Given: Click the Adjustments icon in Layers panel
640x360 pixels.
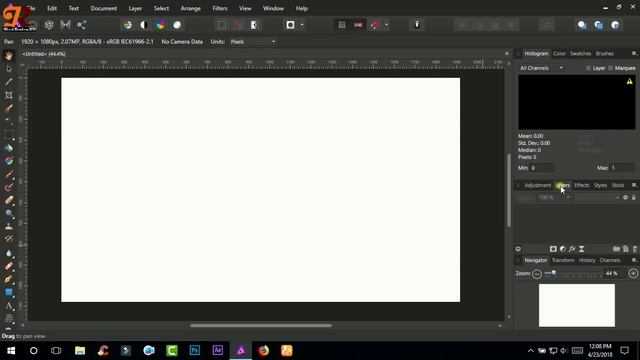Looking at the screenshot, I should [563, 249].
